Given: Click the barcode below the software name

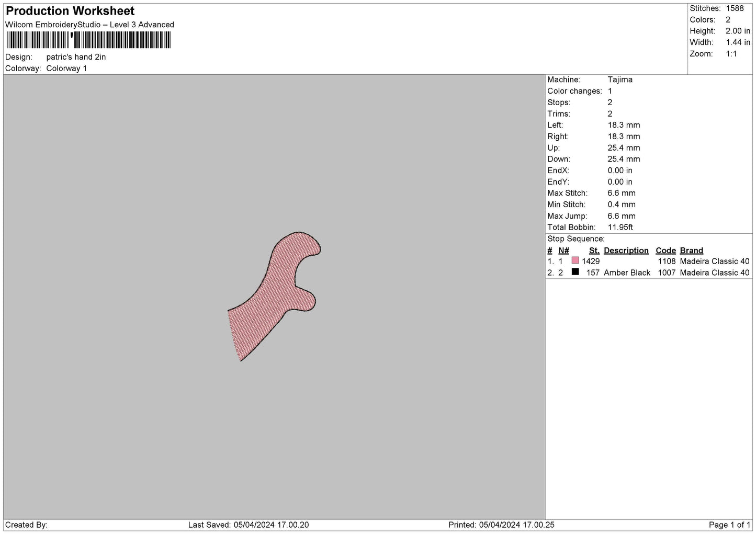Looking at the screenshot, I should click(88, 40).
